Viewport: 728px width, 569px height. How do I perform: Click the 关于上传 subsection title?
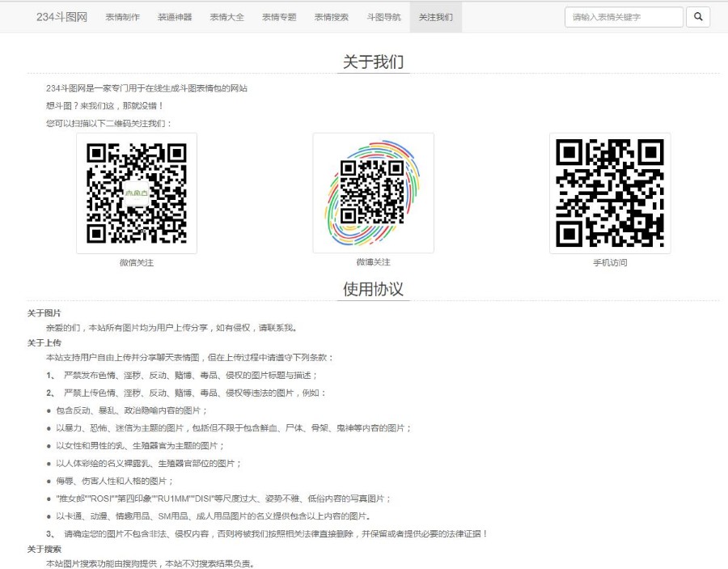44,342
